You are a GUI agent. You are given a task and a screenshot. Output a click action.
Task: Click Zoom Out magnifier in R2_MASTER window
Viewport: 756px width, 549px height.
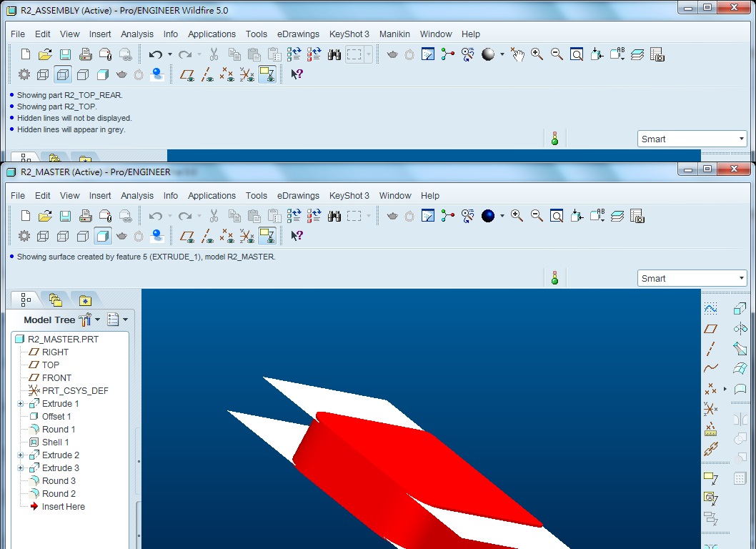537,216
